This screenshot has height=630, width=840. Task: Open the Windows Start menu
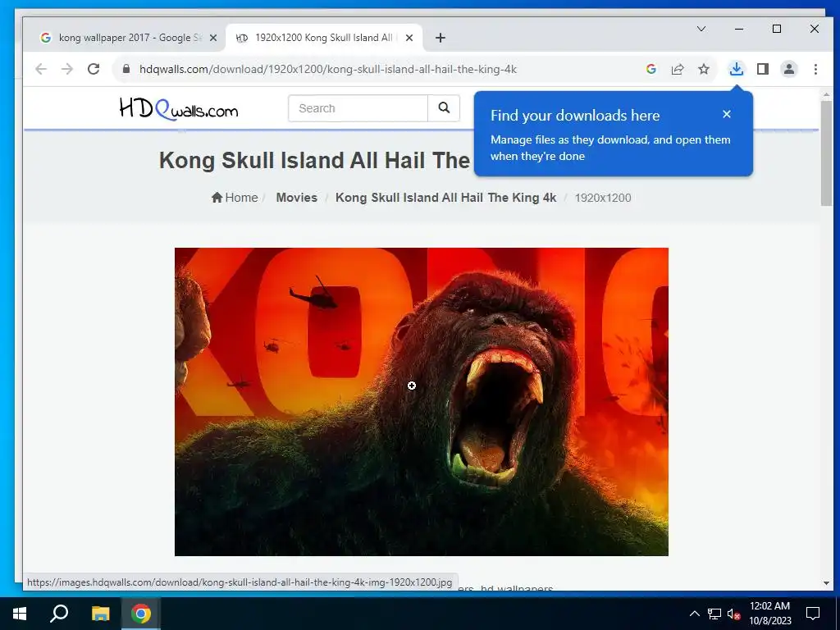pyautogui.click(x=20, y=614)
